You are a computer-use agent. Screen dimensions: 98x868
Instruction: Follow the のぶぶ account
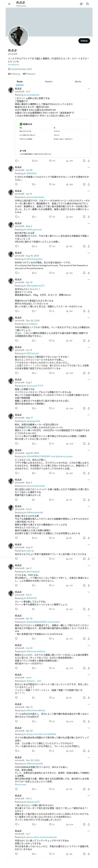tap(84, 41)
